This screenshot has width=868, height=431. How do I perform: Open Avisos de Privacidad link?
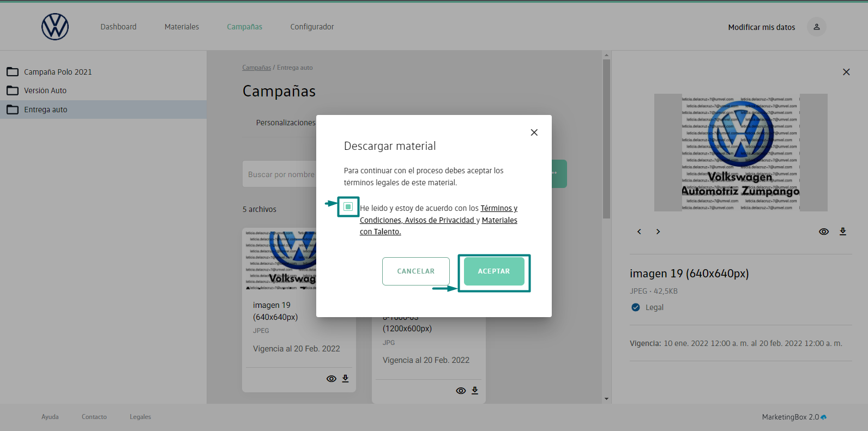point(440,220)
